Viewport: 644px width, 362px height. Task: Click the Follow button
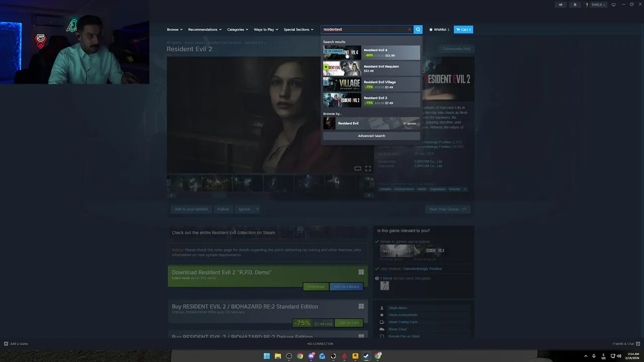click(223, 209)
